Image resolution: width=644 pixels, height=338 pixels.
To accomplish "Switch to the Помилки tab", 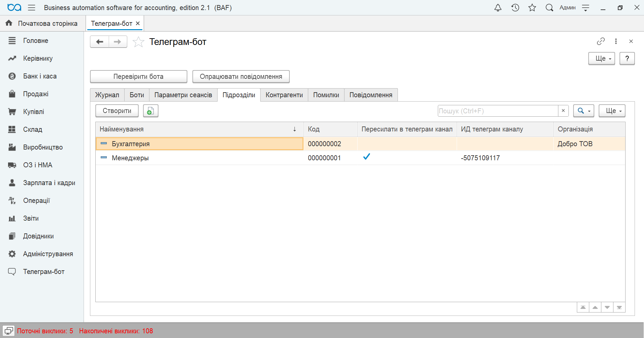I will [x=326, y=95].
